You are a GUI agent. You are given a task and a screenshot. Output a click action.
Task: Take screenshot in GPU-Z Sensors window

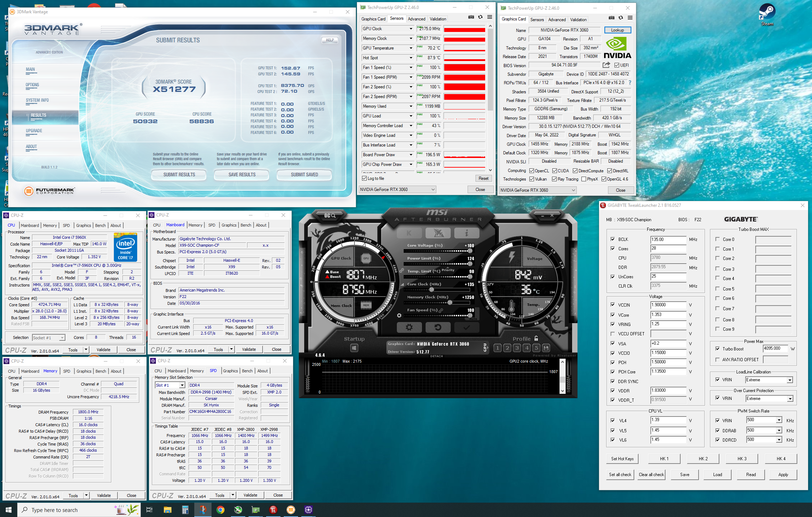pos(471,17)
